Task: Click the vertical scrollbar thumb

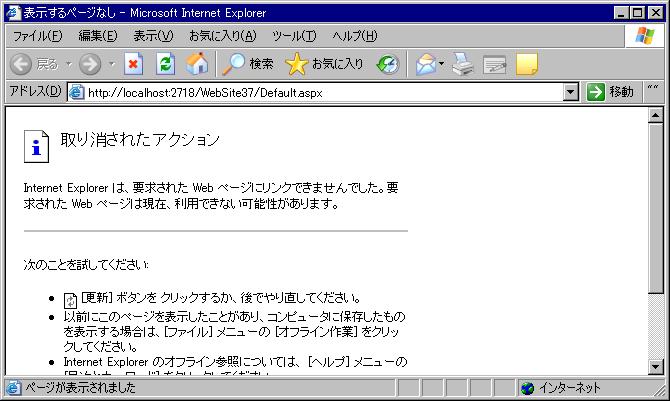Action: [x=655, y=208]
